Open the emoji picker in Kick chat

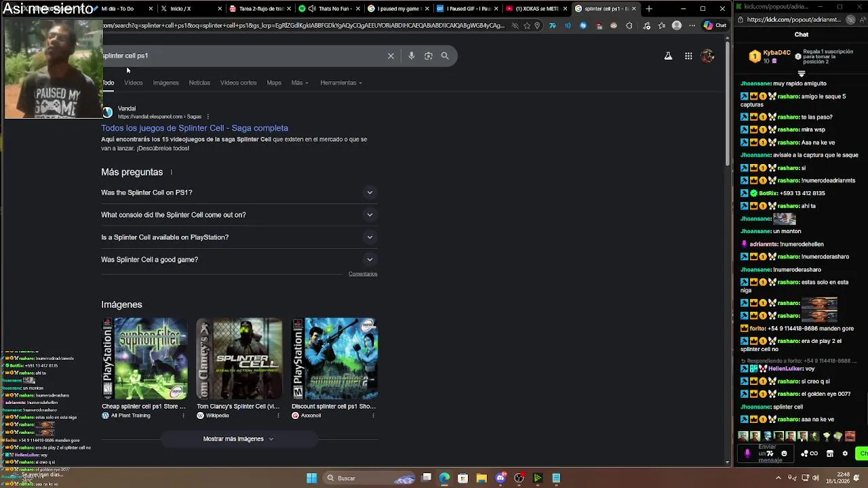pos(784,453)
